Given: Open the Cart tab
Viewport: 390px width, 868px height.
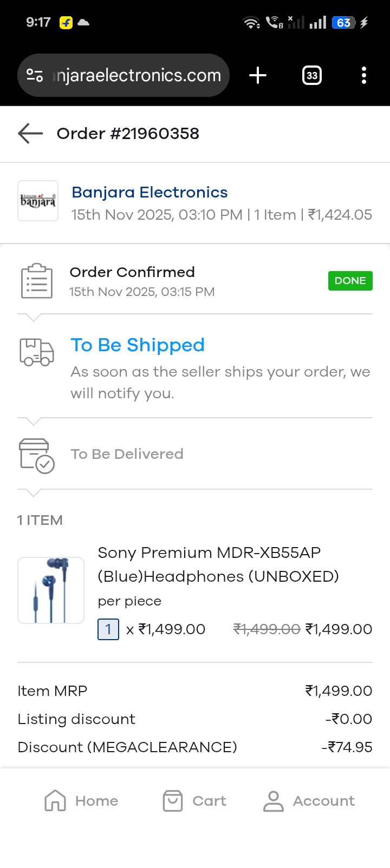Looking at the screenshot, I should click(x=194, y=801).
